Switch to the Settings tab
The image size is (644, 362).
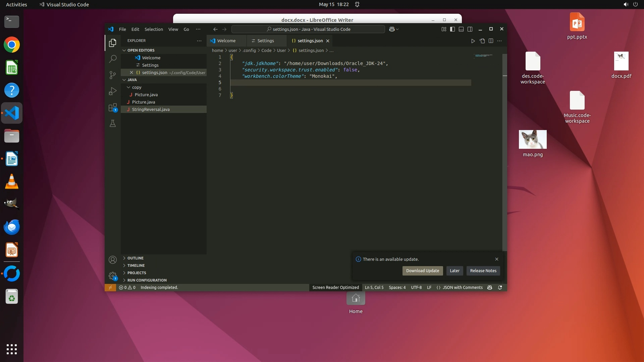265,41
